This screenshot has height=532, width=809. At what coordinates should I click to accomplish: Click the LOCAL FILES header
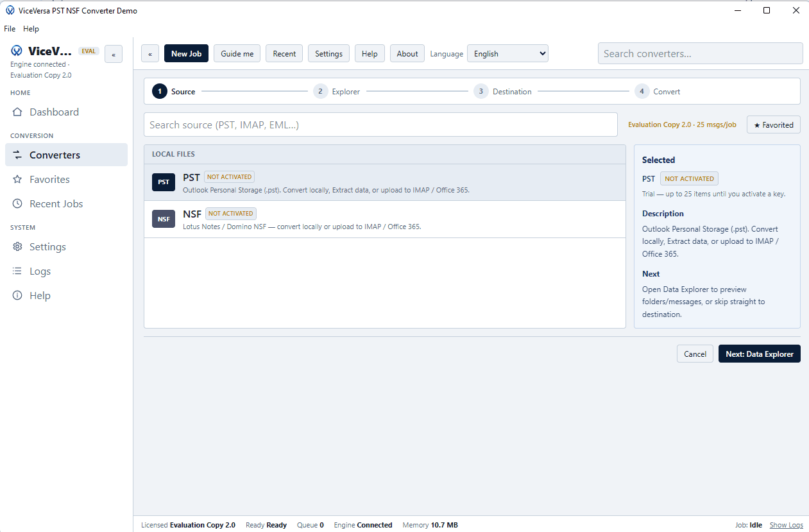click(x=173, y=154)
